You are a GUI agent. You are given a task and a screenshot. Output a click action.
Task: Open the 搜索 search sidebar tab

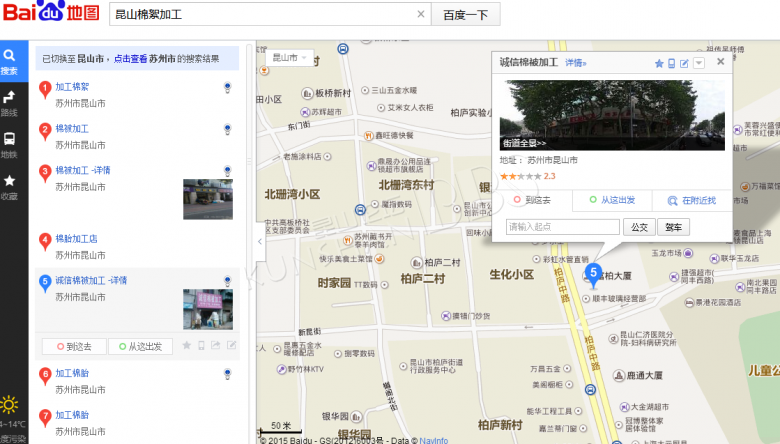[x=9, y=62]
